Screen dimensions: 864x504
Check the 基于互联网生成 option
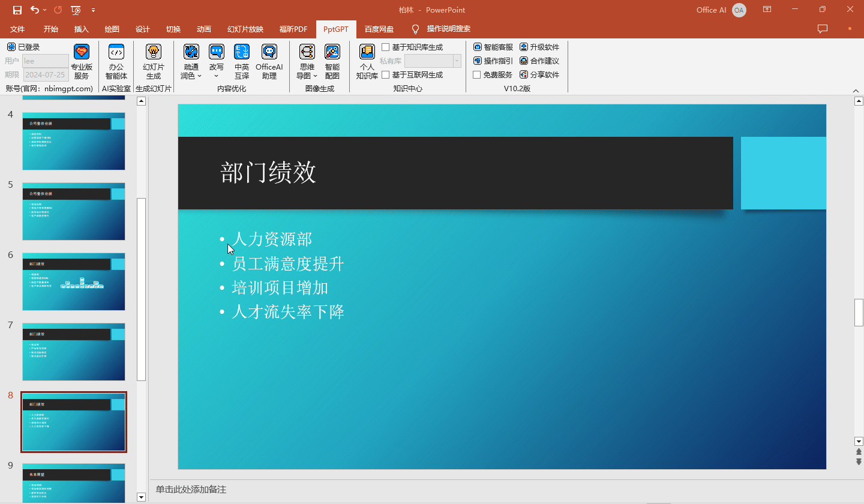pos(386,75)
